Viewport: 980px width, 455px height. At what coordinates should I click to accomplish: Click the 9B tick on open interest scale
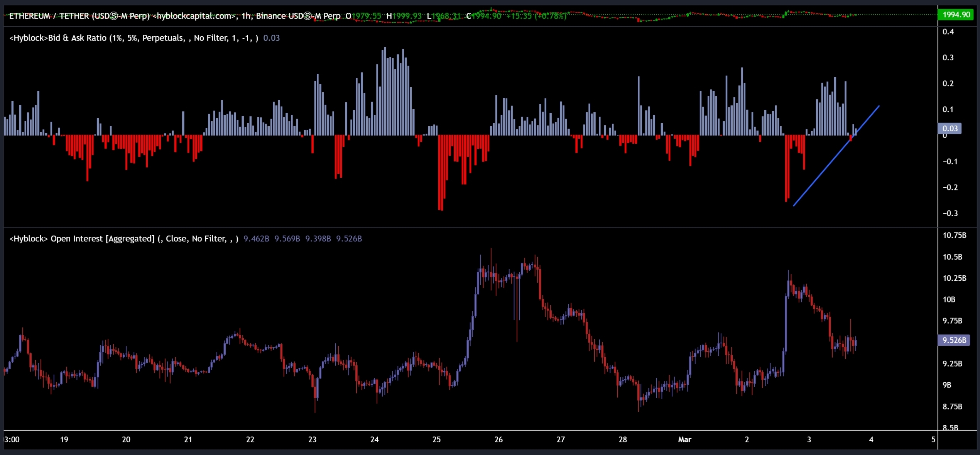tap(947, 385)
